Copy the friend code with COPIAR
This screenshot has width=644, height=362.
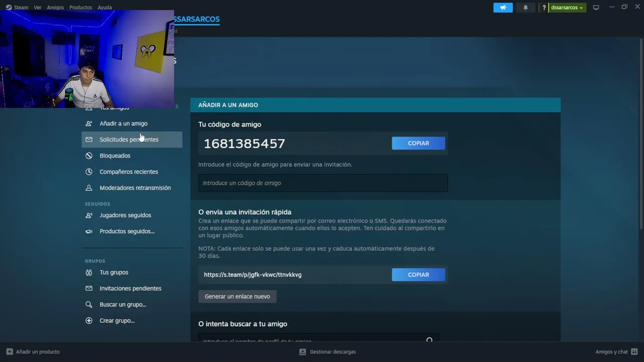click(x=418, y=143)
